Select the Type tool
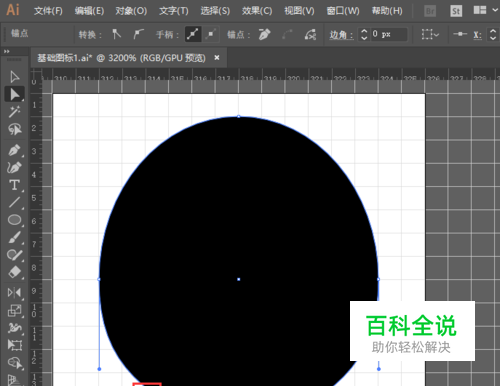This screenshot has height=386, width=500. [14, 185]
